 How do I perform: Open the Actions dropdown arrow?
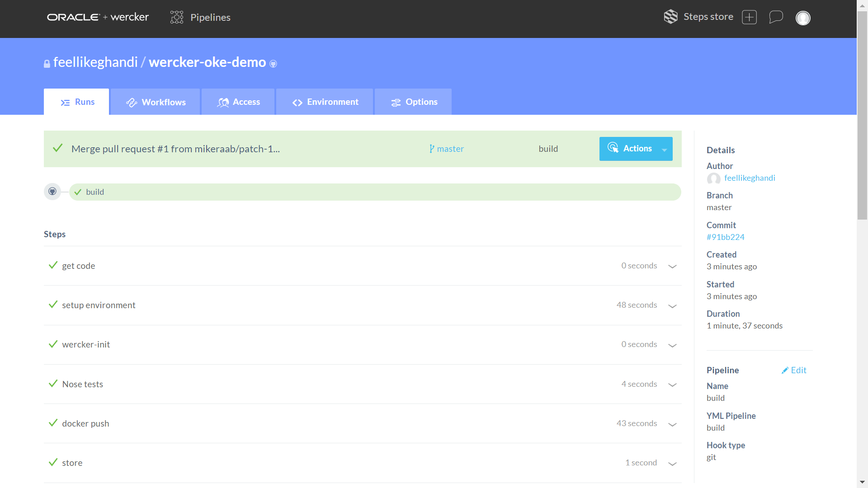click(x=664, y=150)
